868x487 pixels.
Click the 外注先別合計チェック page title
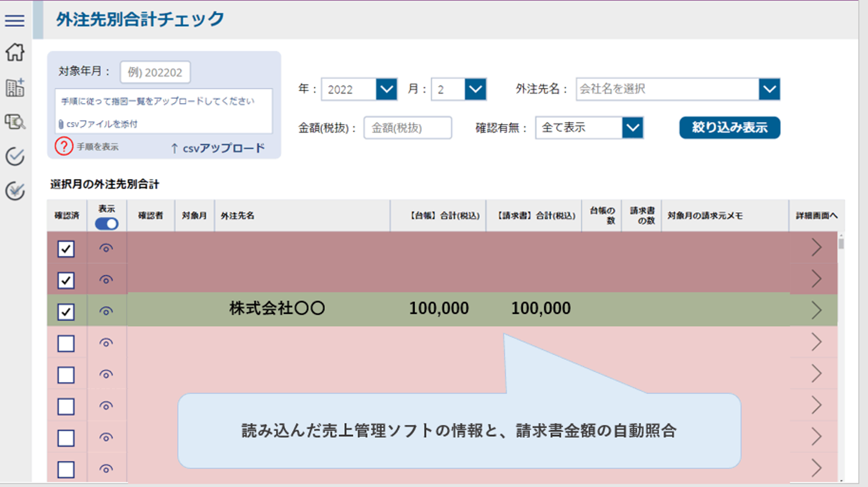140,19
